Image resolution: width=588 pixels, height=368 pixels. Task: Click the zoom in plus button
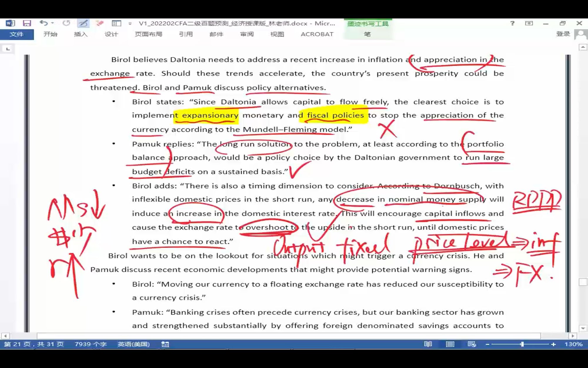(x=553, y=344)
